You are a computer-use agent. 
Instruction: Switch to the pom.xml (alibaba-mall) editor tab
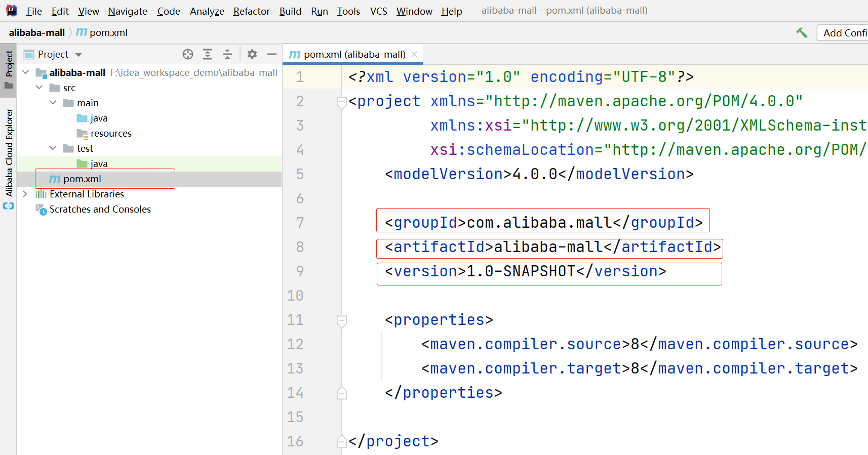pyautogui.click(x=353, y=54)
